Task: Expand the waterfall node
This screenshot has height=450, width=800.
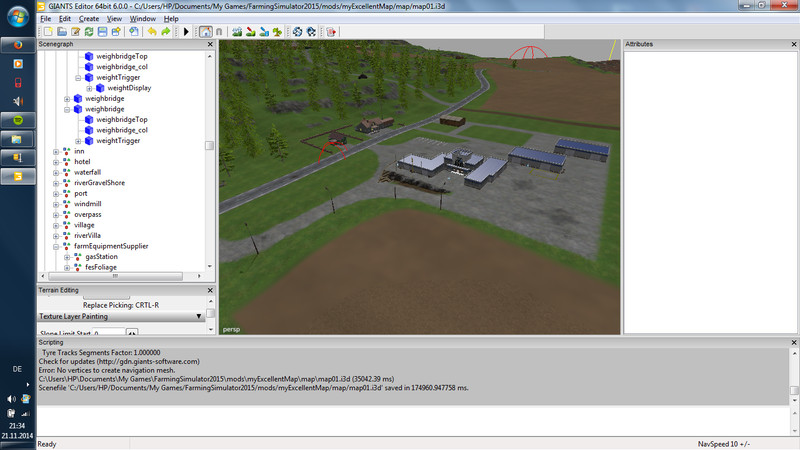Action: pos(56,172)
